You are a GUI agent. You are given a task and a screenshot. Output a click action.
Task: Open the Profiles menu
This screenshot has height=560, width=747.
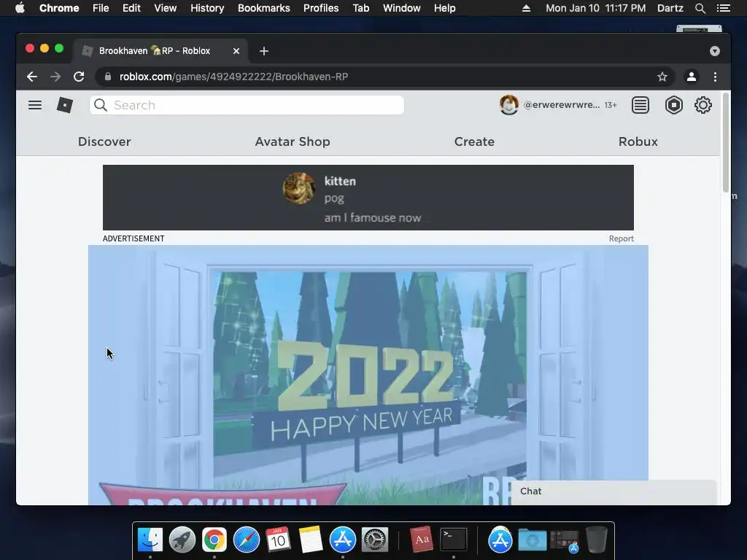321,8
